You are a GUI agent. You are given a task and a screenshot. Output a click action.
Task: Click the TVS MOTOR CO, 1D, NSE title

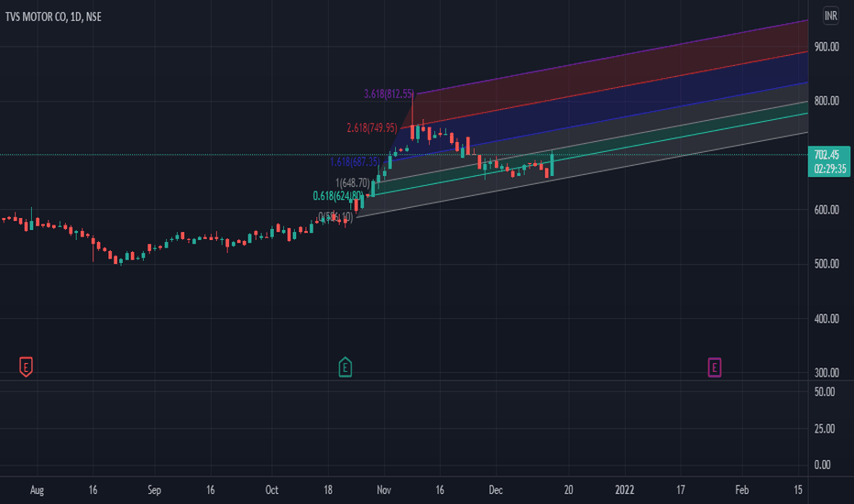coord(53,16)
